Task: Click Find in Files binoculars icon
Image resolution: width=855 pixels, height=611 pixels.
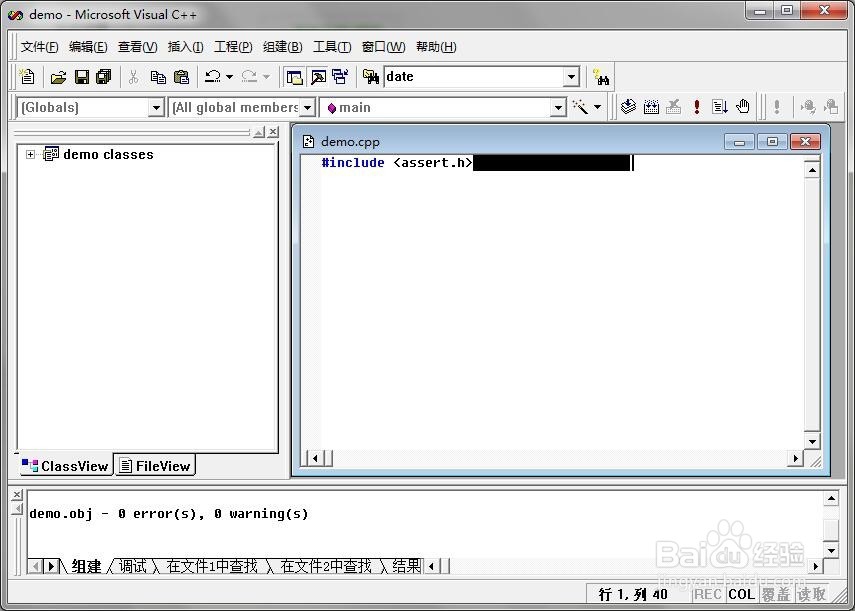Action: point(371,77)
